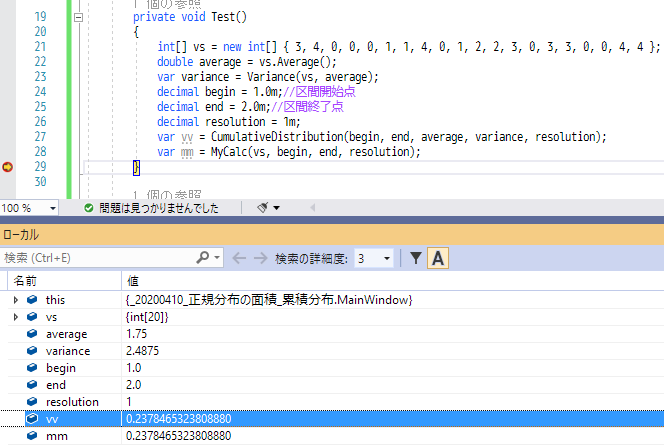
Task: Click the '名前' column header
Action: 25,281
